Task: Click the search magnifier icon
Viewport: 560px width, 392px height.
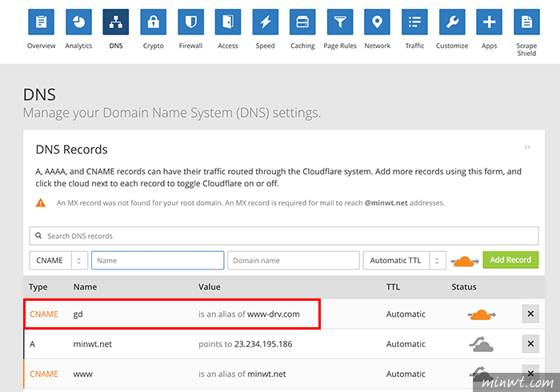Action: [x=38, y=236]
